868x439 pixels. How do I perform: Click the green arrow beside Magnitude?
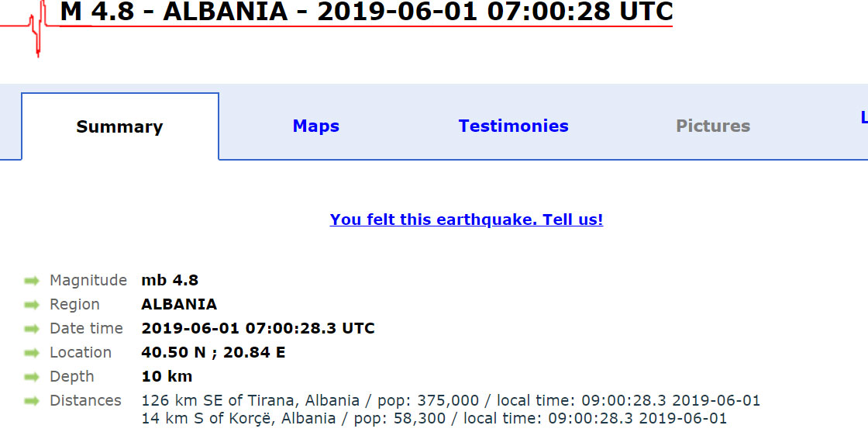(32, 281)
